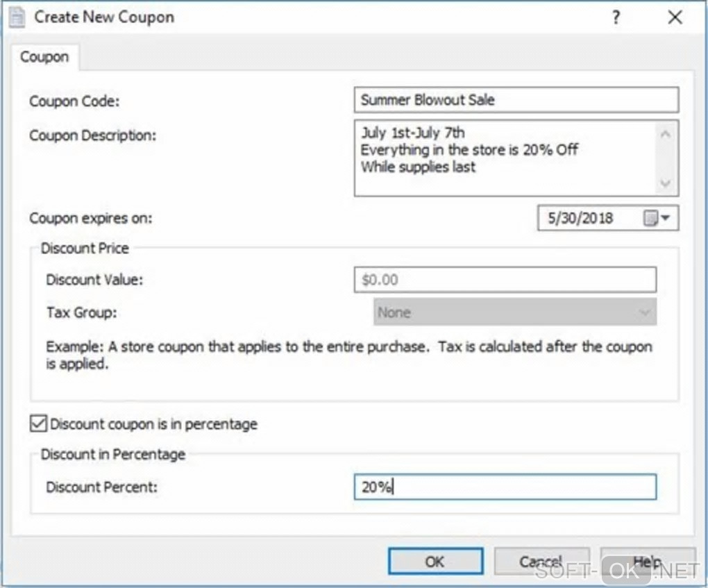Open the calendar picker for expiration date
Screen dimensions: 708x588
click(x=656, y=219)
